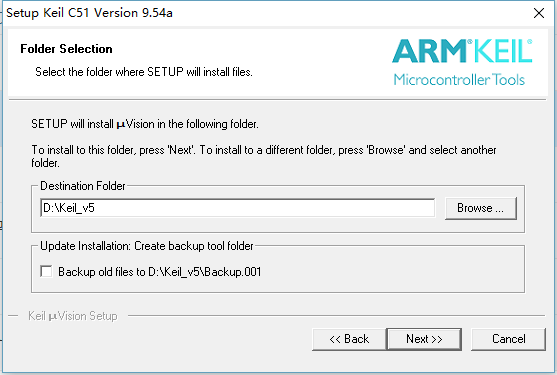
Task: Go back using << Back button
Action: click(349, 339)
